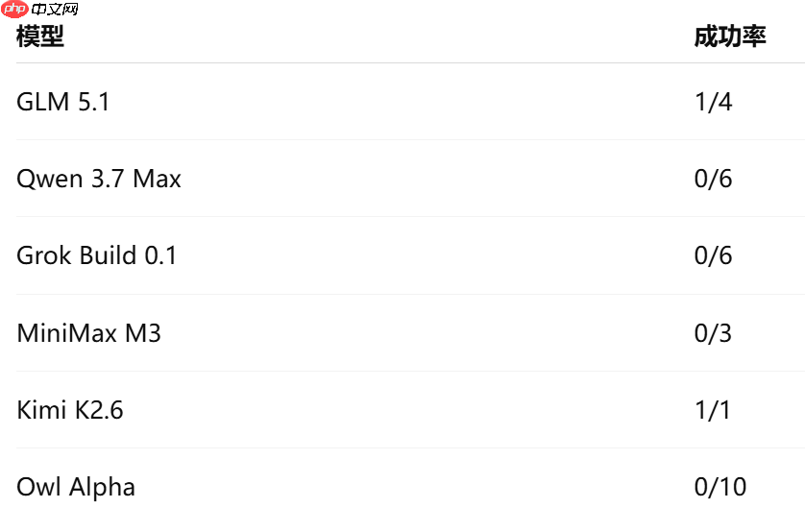The image size is (805, 532).
Task: Click the 1/4 success rate value
Action: [x=713, y=102]
